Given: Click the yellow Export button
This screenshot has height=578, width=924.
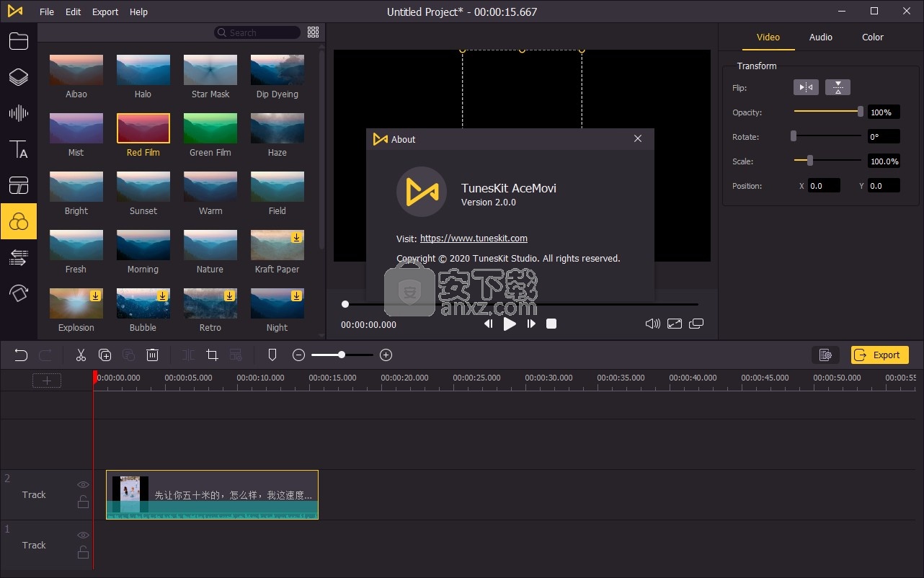Looking at the screenshot, I should 880,355.
